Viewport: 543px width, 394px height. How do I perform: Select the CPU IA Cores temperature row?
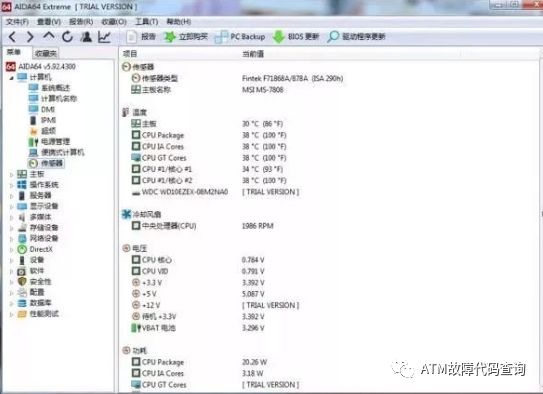pos(209,146)
